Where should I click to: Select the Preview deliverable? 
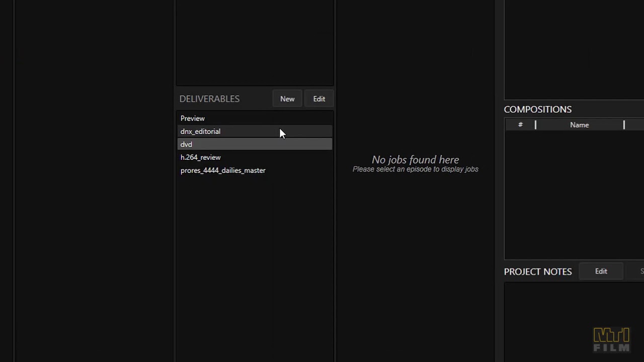point(193,119)
